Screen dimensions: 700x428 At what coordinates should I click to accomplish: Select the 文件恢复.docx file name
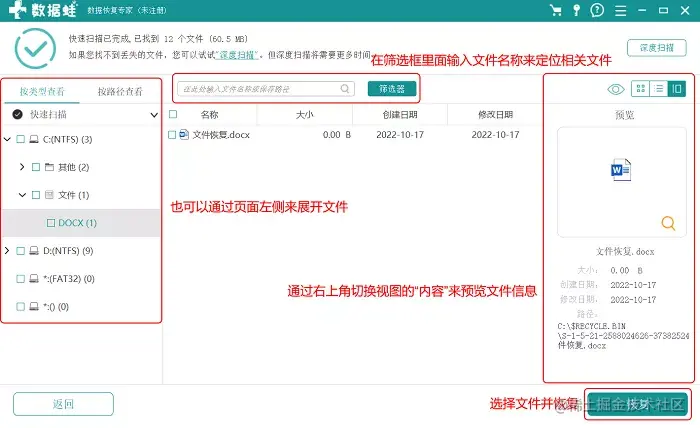click(x=221, y=134)
